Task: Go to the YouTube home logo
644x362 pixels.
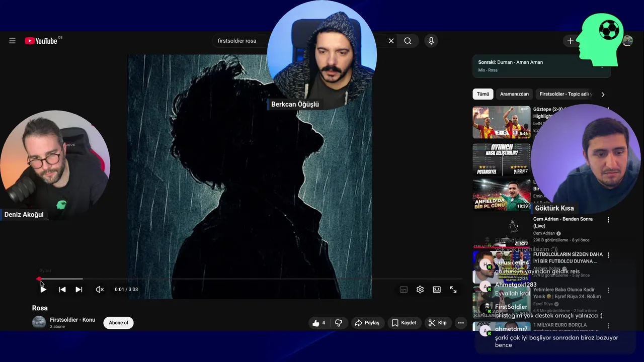Action: coord(41,41)
